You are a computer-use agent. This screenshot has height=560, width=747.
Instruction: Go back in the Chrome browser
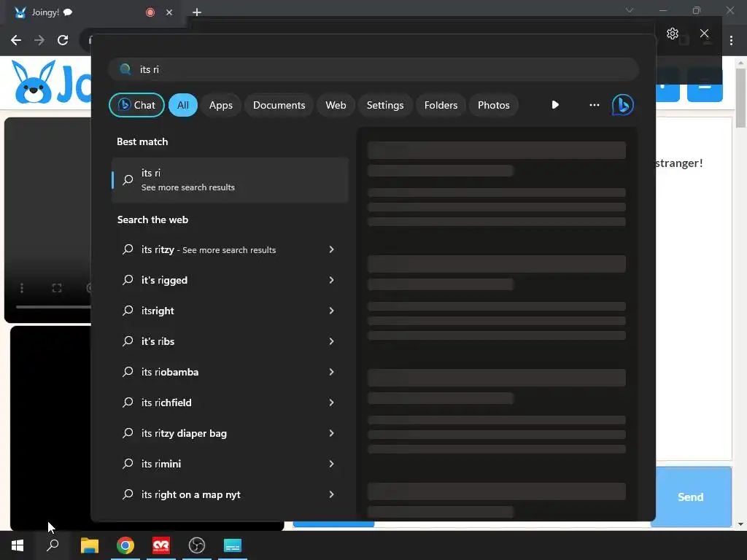pyautogui.click(x=16, y=40)
